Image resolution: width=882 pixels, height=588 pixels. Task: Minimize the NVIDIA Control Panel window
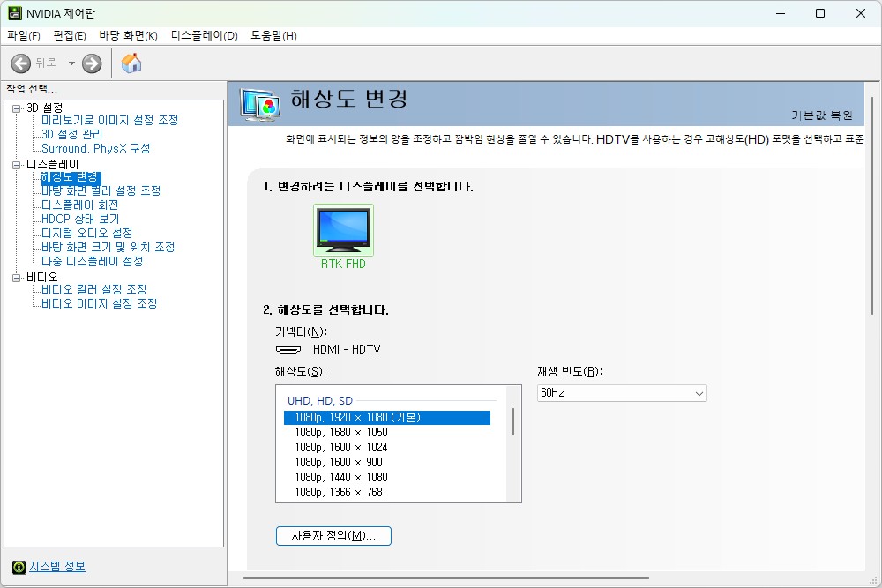pyautogui.click(x=781, y=13)
